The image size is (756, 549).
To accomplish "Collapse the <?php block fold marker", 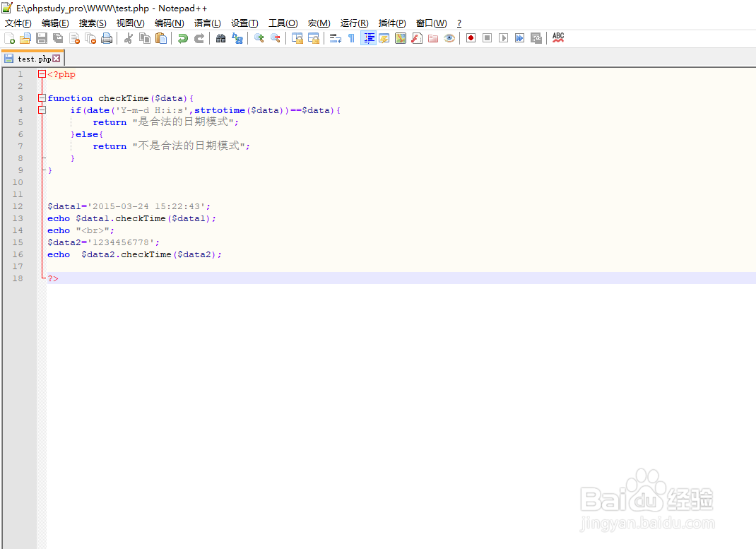I will [42, 74].
